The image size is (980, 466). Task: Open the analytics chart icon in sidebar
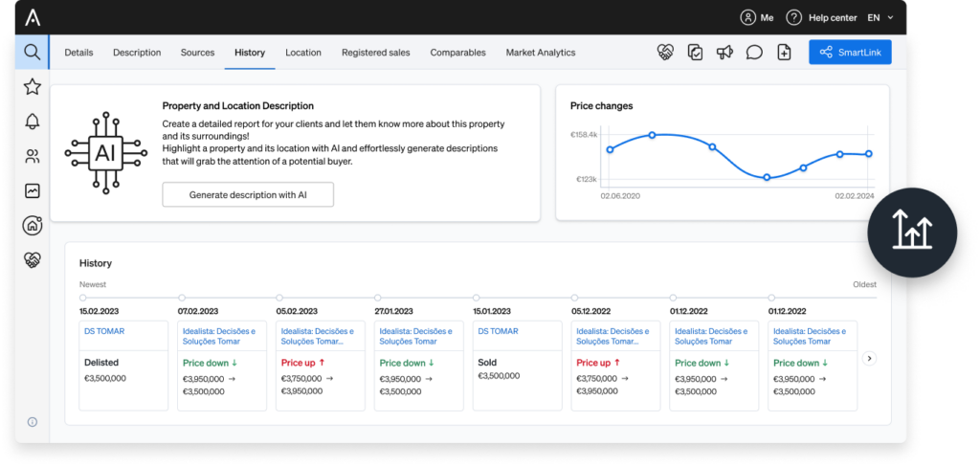pos(33,190)
